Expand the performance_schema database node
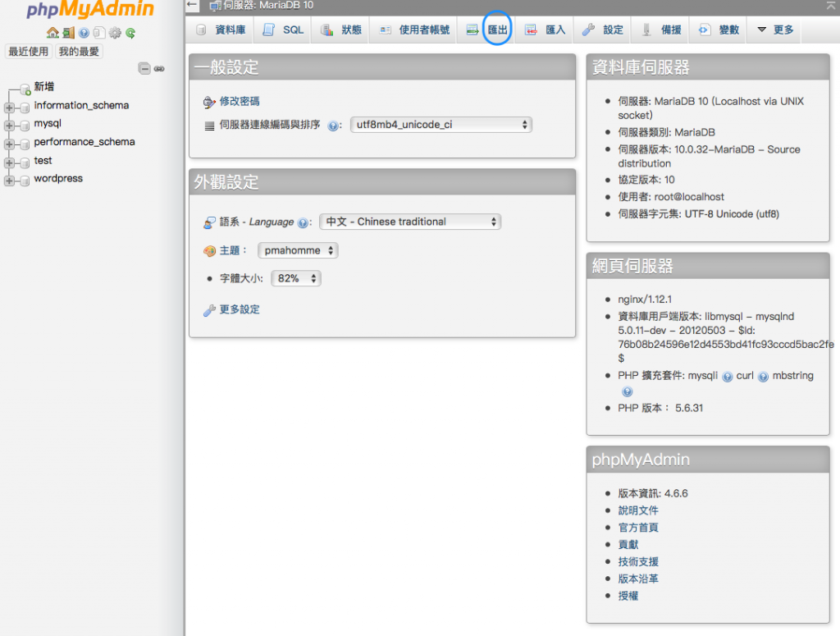Screen dimensions: 840x636 coord(9,144)
